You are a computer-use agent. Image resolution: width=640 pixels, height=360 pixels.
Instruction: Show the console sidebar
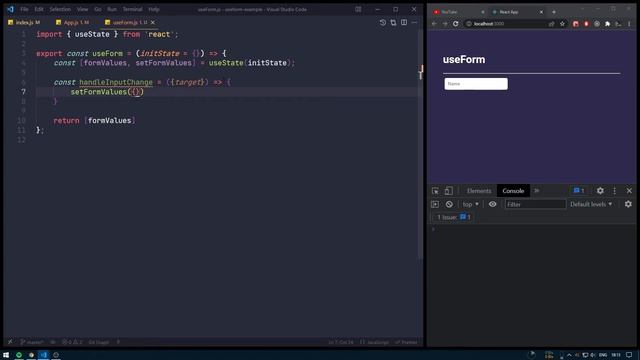tap(435, 204)
